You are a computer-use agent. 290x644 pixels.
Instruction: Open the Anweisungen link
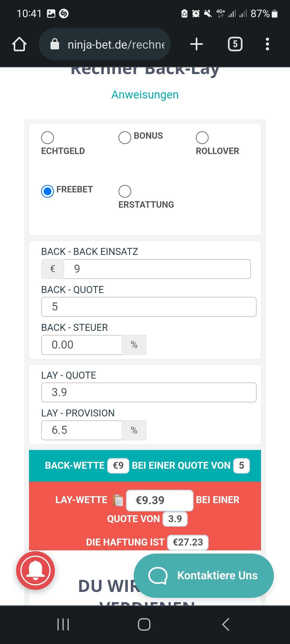click(x=145, y=95)
